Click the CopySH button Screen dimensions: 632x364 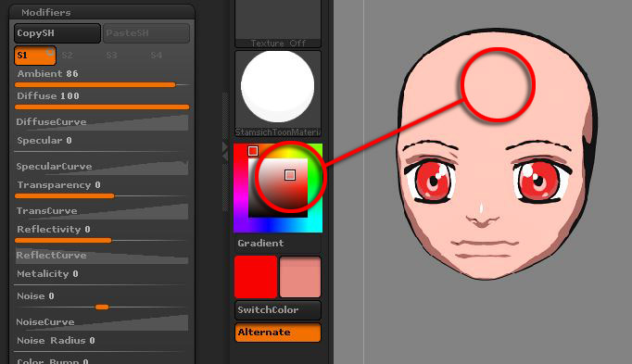click(57, 33)
